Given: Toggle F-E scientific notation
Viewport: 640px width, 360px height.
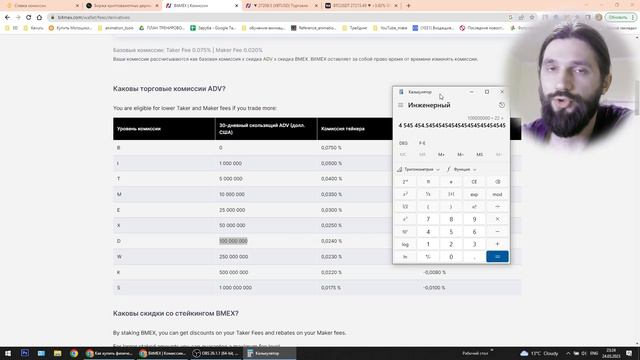Looking at the screenshot, I should pyautogui.click(x=422, y=143).
